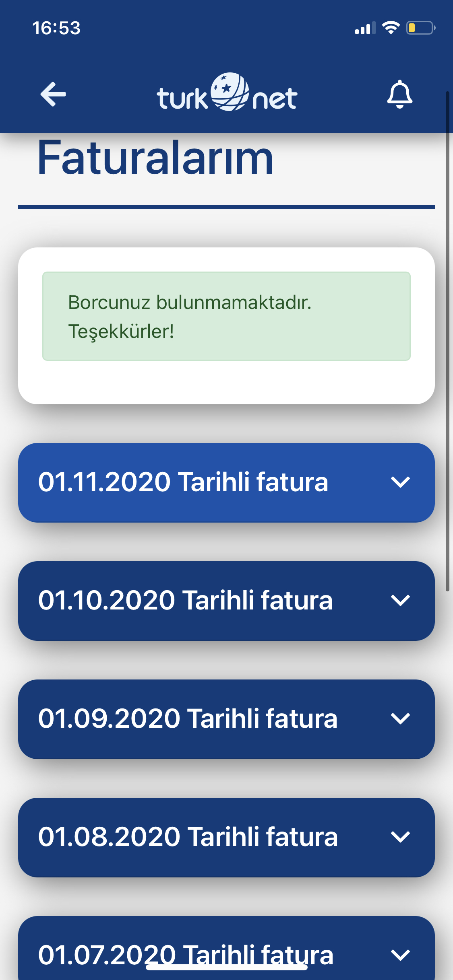Expand chevron on 01.07.2020 invoice
Screen dimensions: 453x980
[400, 955]
